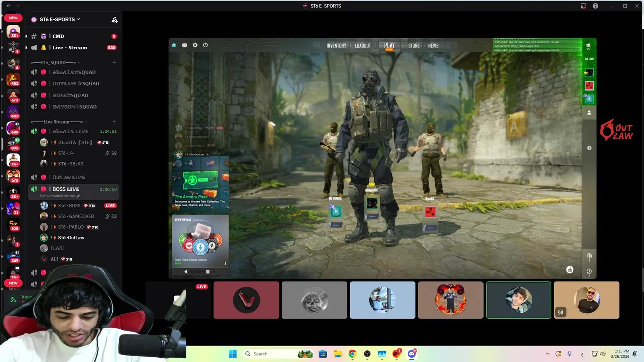Screen dimensions: 644x362
Task: Open the NEWS tab in the game
Action: coord(433,46)
